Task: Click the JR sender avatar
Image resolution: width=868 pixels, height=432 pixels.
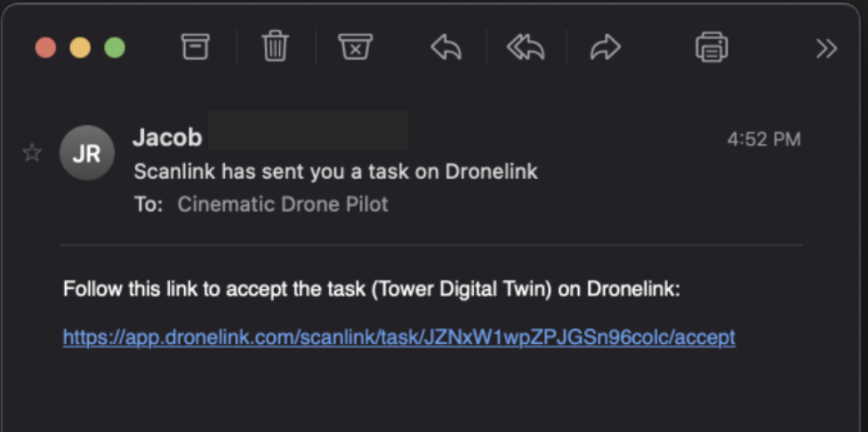Action: tap(87, 153)
